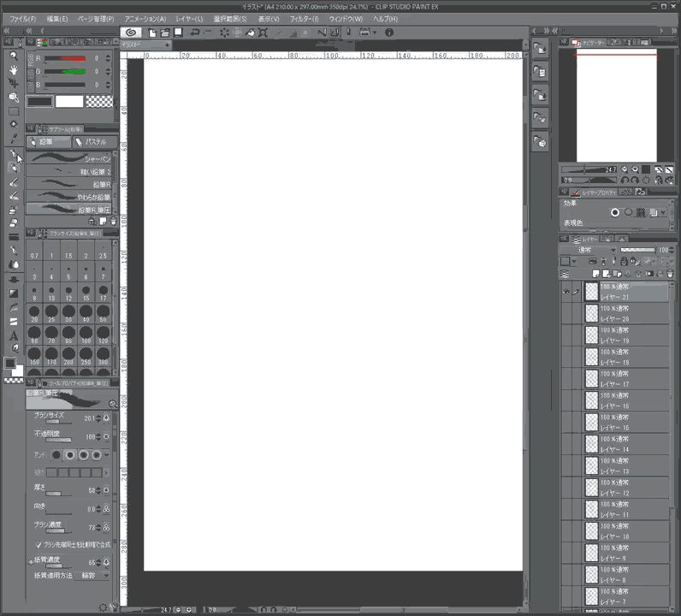Click layer opacity slider bar

tap(637, 250)
